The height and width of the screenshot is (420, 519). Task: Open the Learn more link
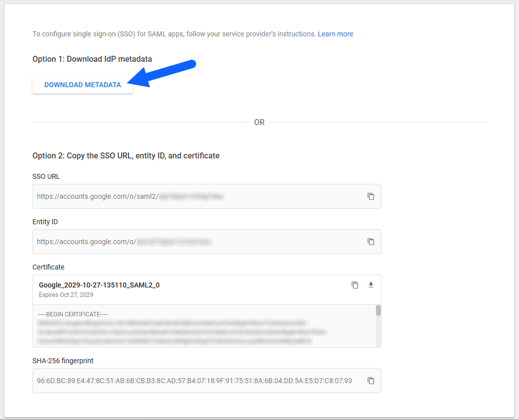335,34
